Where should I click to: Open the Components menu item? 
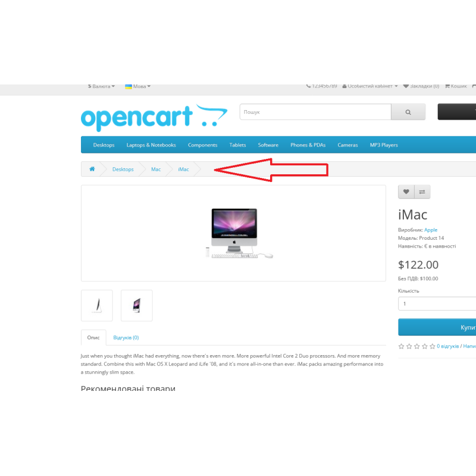coord(202,145)
